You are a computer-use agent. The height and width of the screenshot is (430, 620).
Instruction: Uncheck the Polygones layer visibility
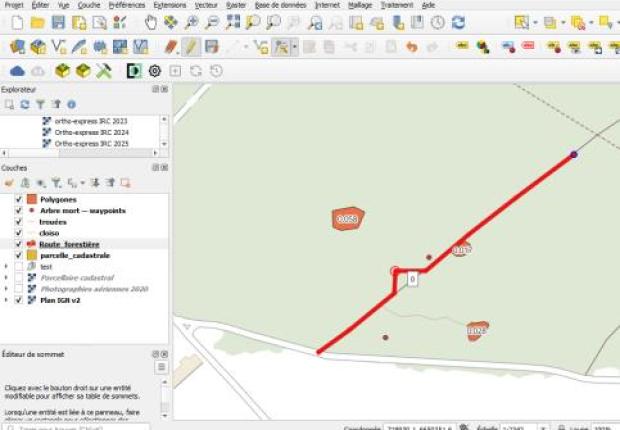[18, 199]
